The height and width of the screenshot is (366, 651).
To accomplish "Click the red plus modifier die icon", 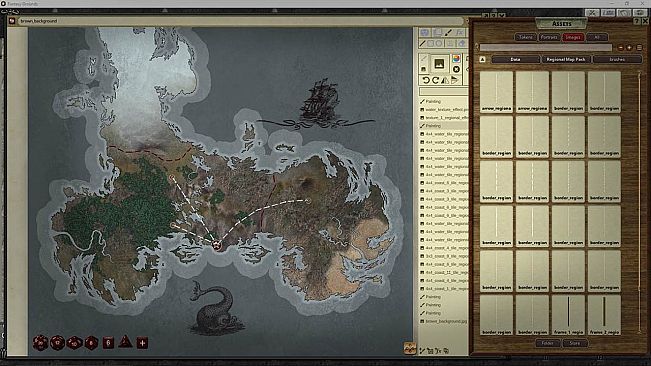I will 142,343.
